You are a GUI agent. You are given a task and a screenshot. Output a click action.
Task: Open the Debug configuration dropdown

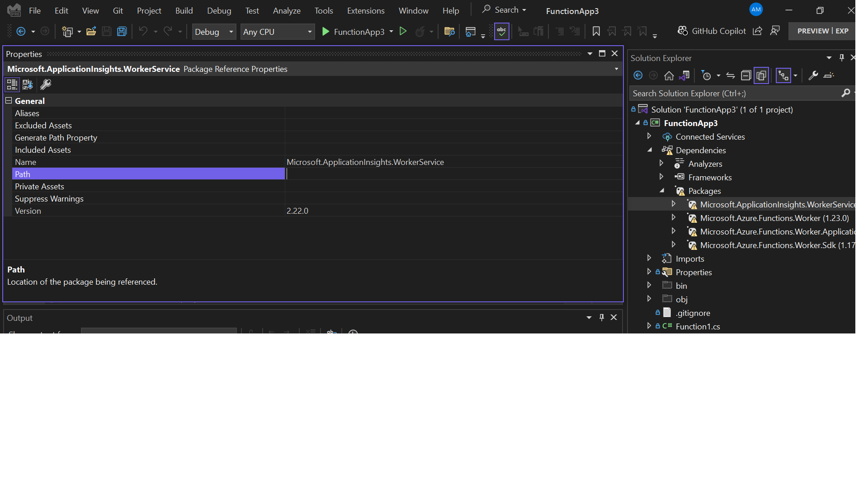pos(214,32)
